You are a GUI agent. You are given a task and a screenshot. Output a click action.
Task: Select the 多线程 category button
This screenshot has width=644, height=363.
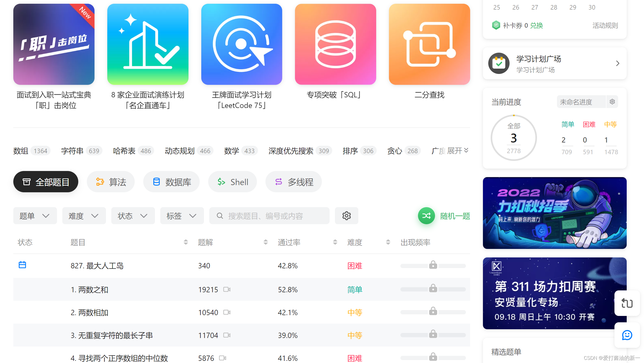pos(294,182)
